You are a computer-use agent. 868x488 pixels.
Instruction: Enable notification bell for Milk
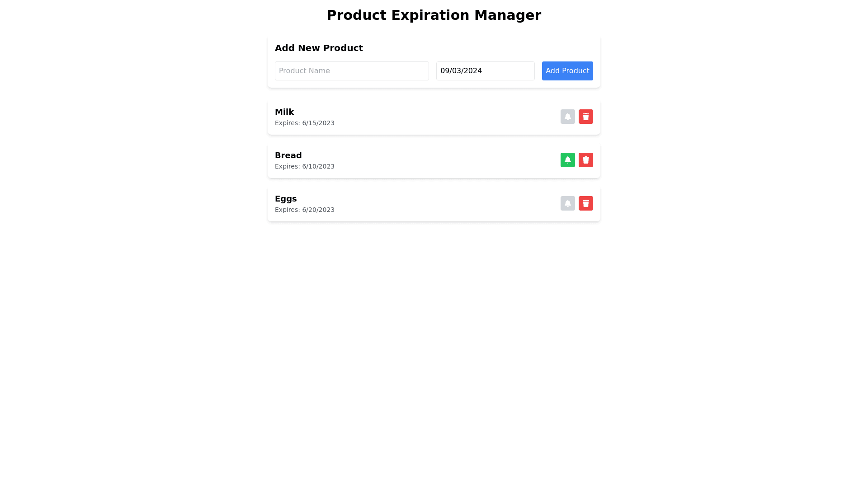click(x=567, y=117)
